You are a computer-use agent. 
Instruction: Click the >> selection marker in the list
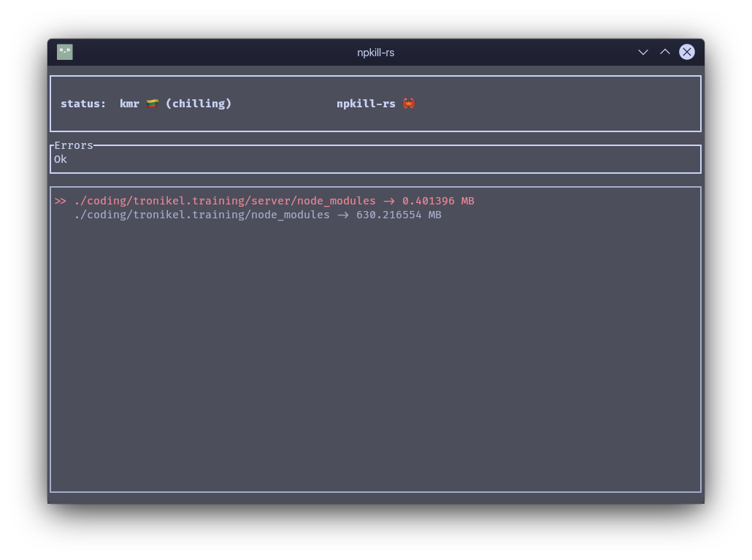[x=61, y=201]
